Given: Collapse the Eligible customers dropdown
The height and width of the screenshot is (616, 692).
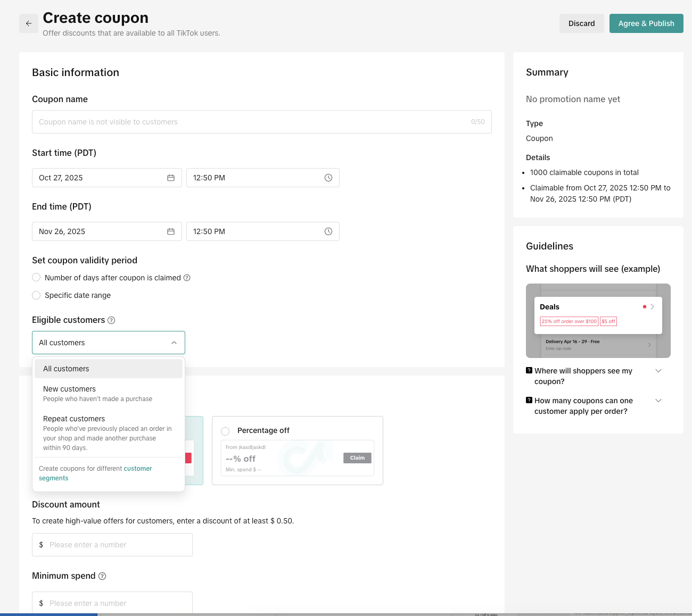Looking at the screenshot, I should [174, 343].
